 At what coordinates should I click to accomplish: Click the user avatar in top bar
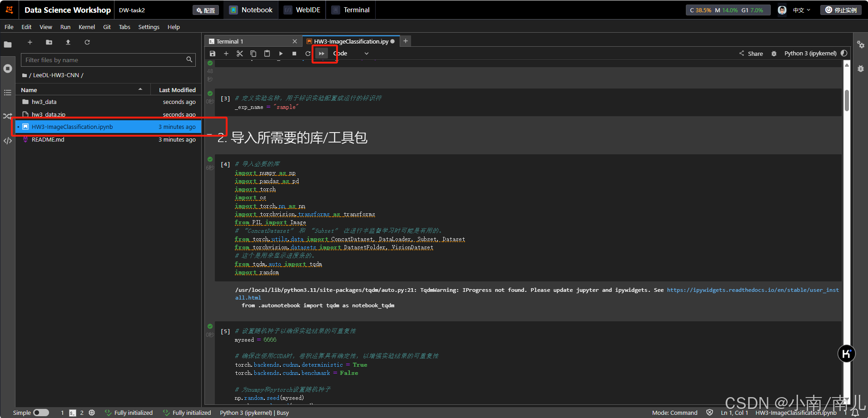[782, 10]
